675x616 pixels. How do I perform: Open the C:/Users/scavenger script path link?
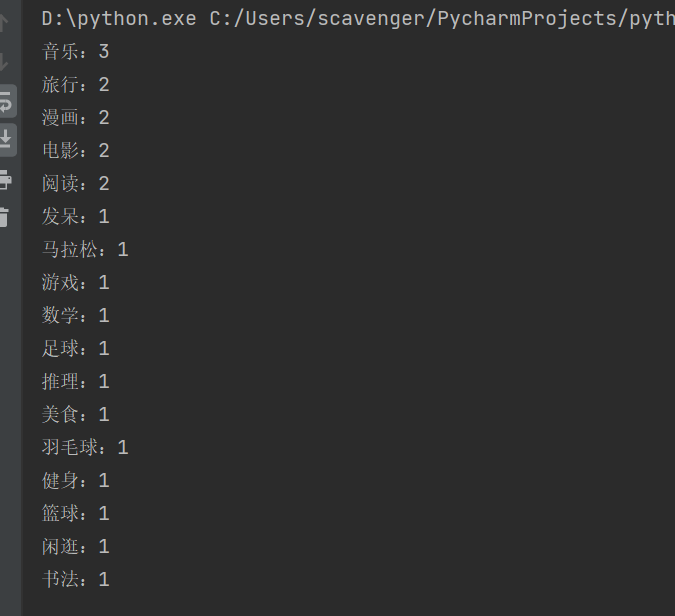tap(440, 19)
